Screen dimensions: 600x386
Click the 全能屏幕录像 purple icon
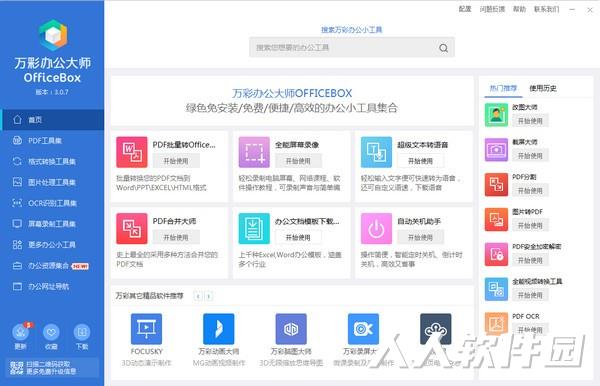coord(254,152)
